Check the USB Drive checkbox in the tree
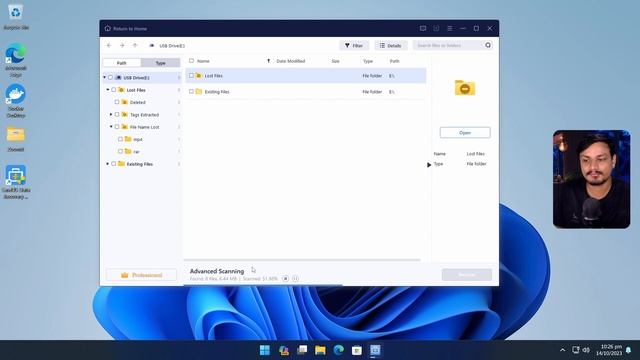The image size is (640, 360). click(110, 78)
